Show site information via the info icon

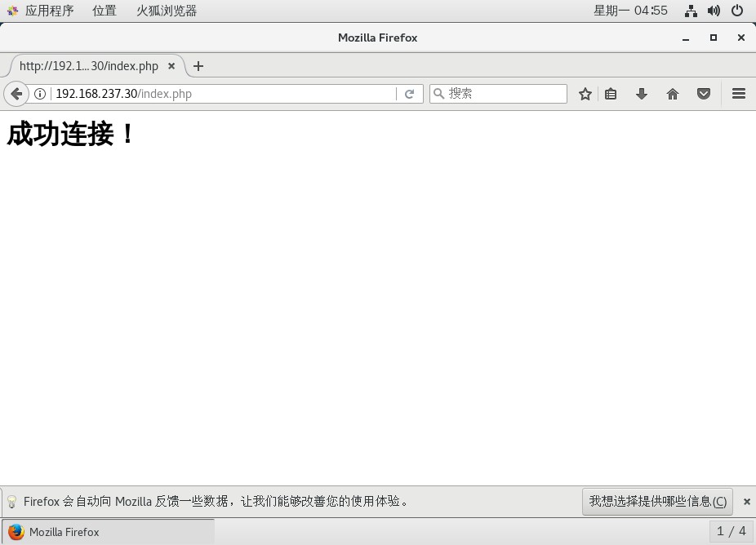40,94
